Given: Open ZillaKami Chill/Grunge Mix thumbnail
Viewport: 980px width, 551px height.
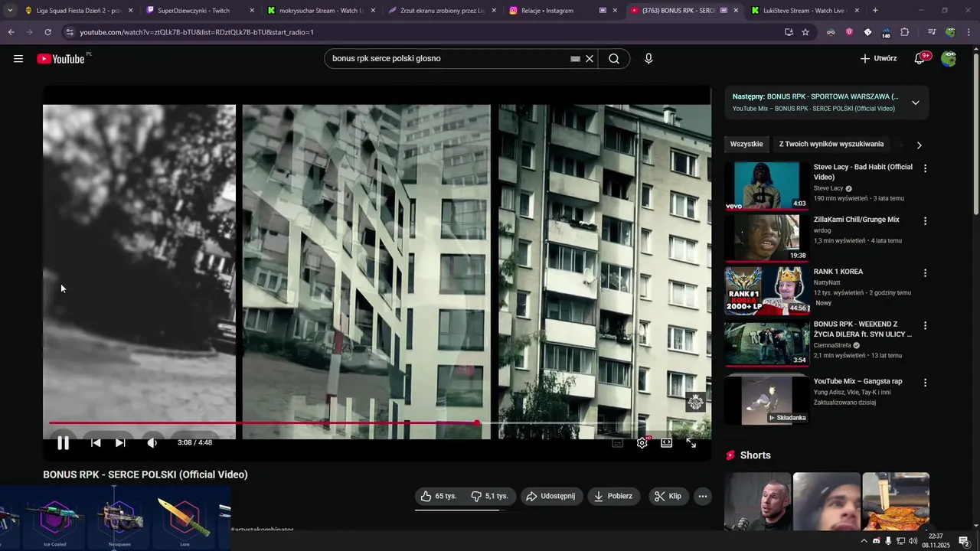Looking at the screenshot, I should click(x=766, y=237).
